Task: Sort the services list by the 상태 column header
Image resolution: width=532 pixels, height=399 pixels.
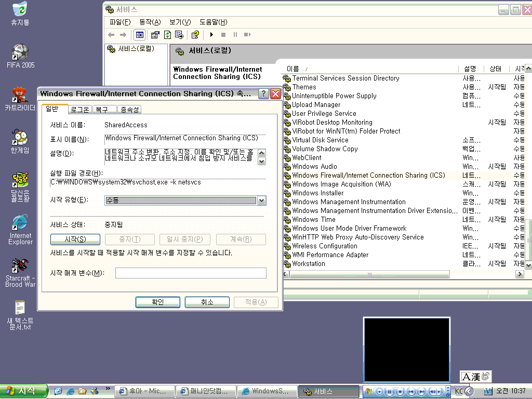Action: coord(495,69)
